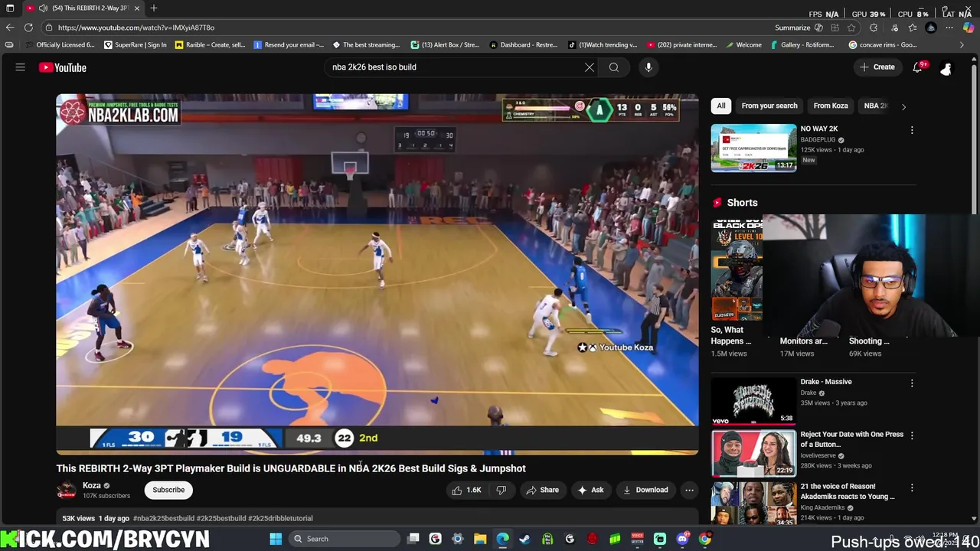Open SuperRare | Sign In bookmark

pos(135,45)
